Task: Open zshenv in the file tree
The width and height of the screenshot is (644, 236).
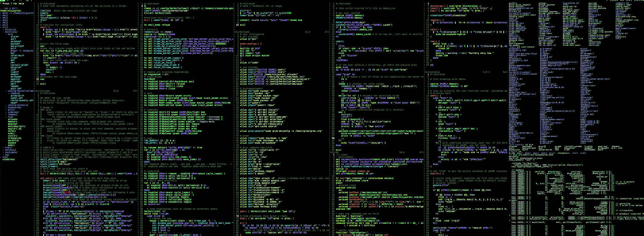Action: coord(12,143)
